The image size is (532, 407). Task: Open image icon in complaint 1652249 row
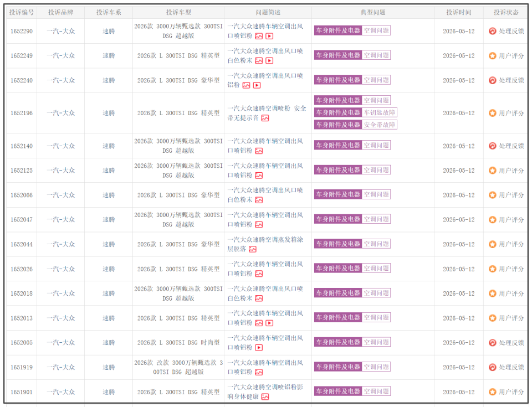[x=259, y=61]
